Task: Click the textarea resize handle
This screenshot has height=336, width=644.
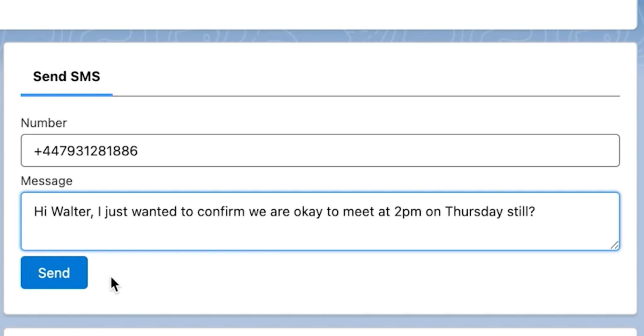Action: click(614, 245)
